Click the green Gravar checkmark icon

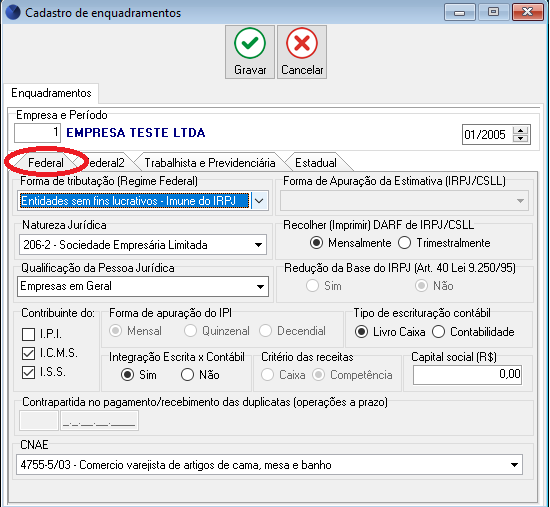[250, 43]
